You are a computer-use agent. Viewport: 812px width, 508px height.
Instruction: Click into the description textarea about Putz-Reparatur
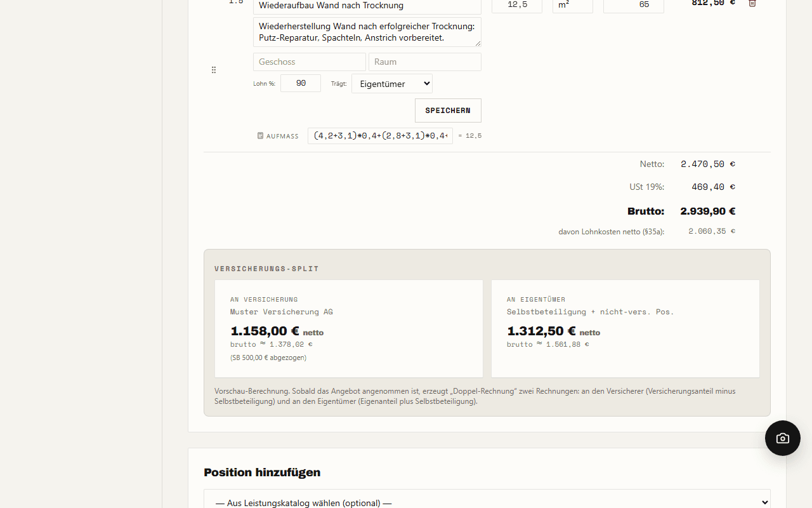point(367,32)
